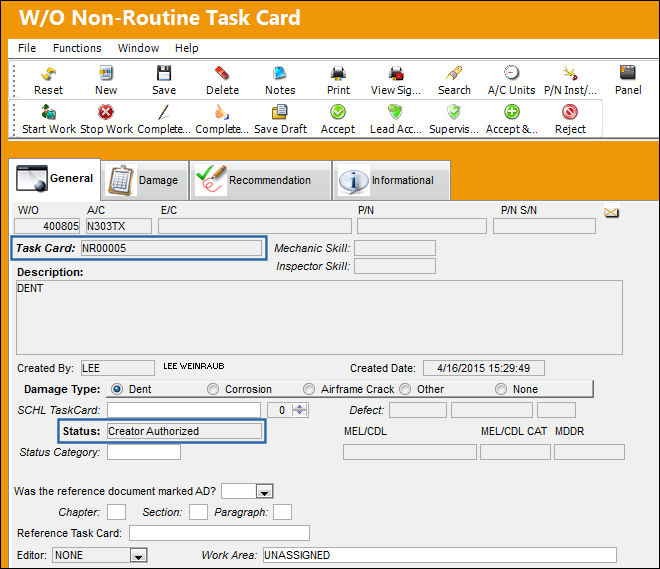Image resolution: width=660 pixels, height=569 pixels.
Task: Click the Status Category field
Action: click(x=144, y=452)
